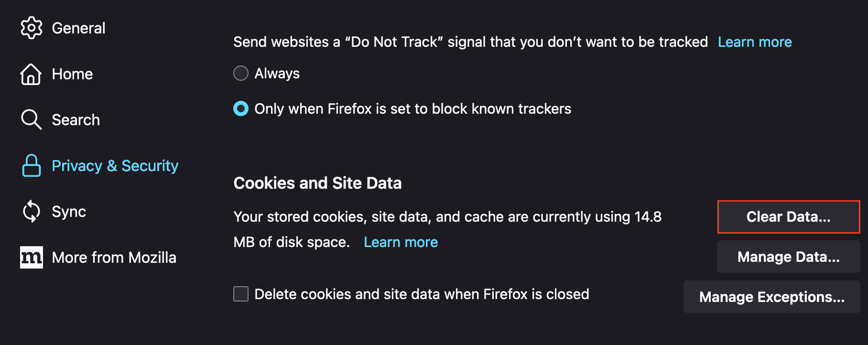Click the Privacy & Security lock icon
The width and height of the screenshot is (868, 345).
point(32,165)
